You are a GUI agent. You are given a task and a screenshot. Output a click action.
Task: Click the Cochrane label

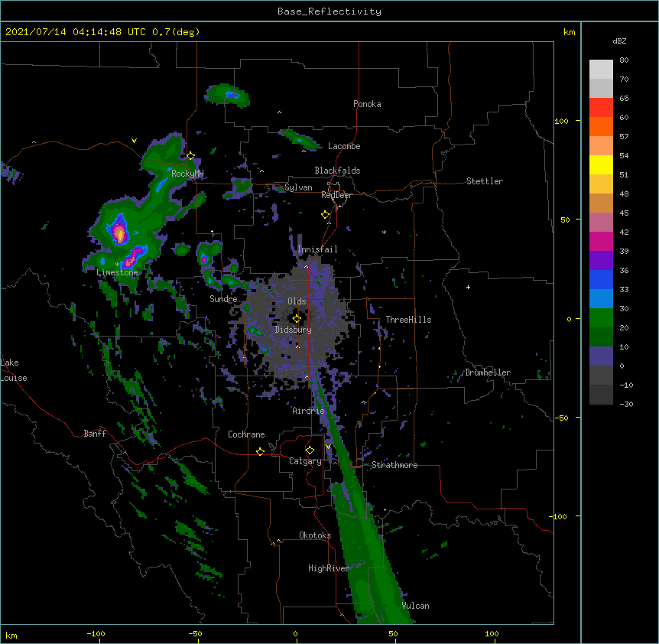[x=246, y=434]
